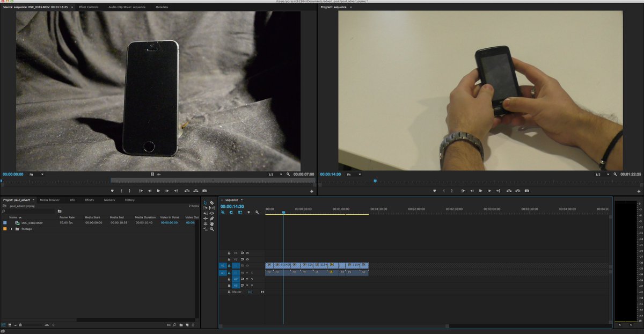644x334 pixels.
Task: Select the Pen tool
Action: point(212,219)
